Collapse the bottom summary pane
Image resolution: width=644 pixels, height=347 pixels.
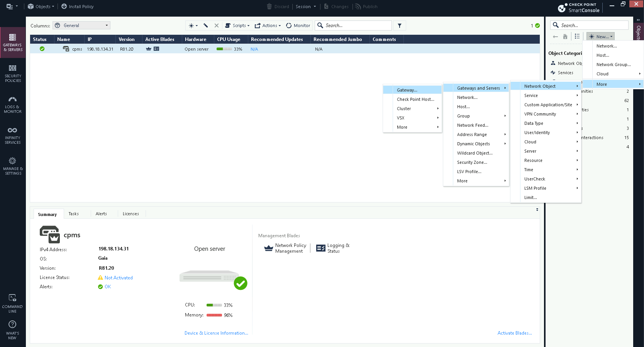[537, 210]
